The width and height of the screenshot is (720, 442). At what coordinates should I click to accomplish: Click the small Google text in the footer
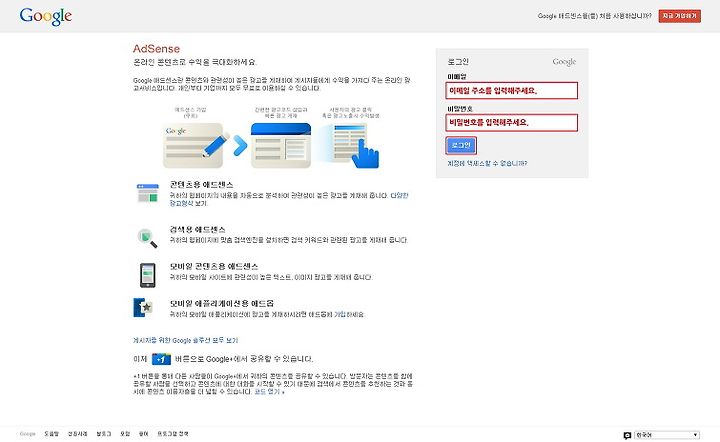(28, 434)
